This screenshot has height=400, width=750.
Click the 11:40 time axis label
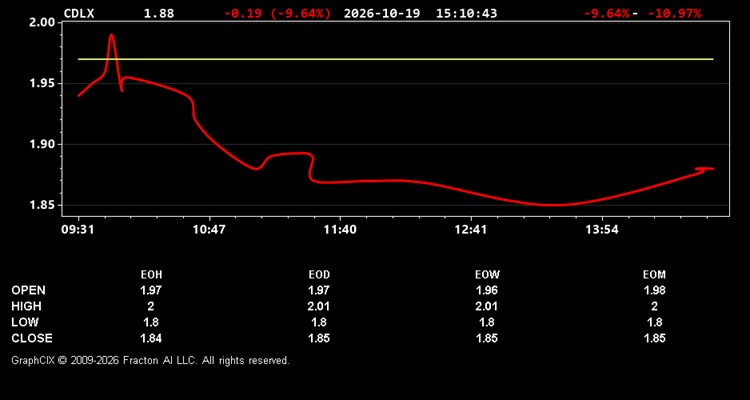[340, 230]
